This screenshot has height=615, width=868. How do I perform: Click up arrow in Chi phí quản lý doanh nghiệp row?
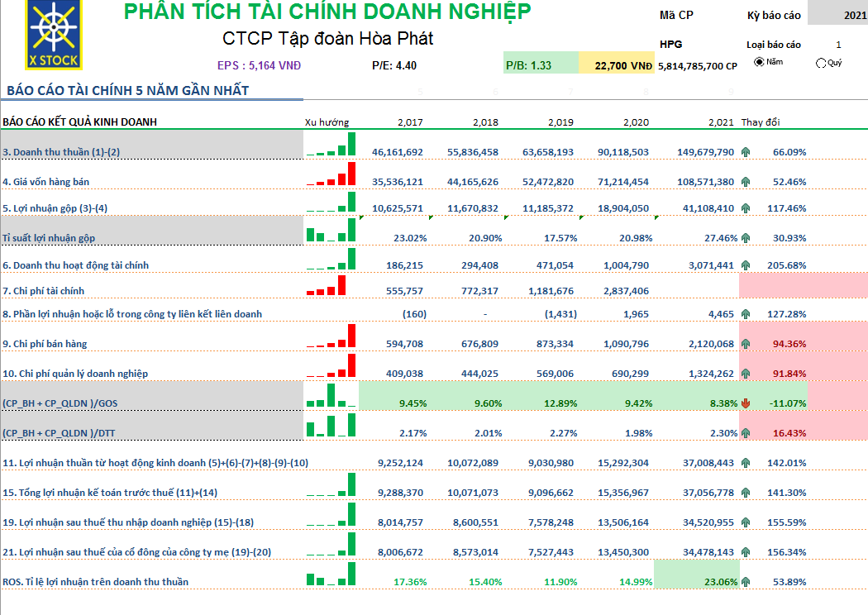(746, 374)
